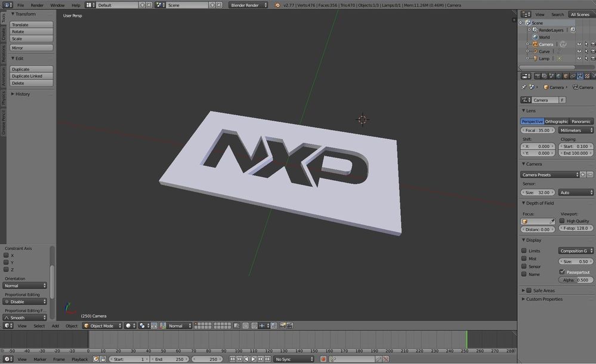Hide the Lamp using its eye icon

579,58
